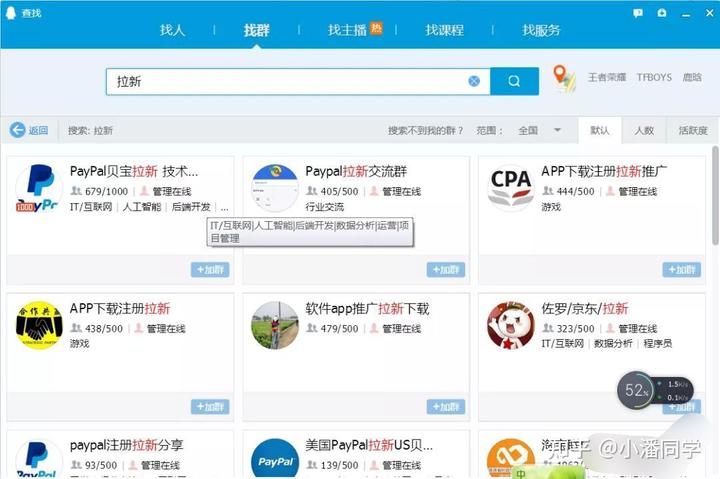Click the 王者荣耀 hot keyword link

[x=607, y=77]
